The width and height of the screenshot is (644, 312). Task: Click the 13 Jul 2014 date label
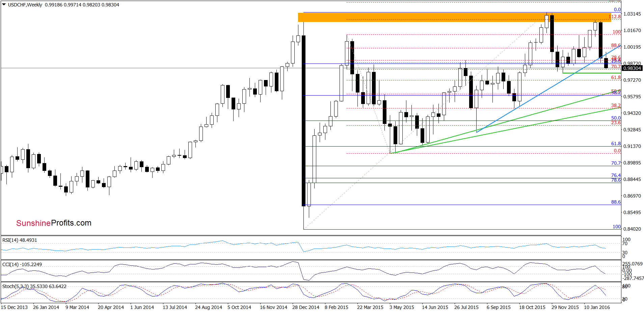175,307
